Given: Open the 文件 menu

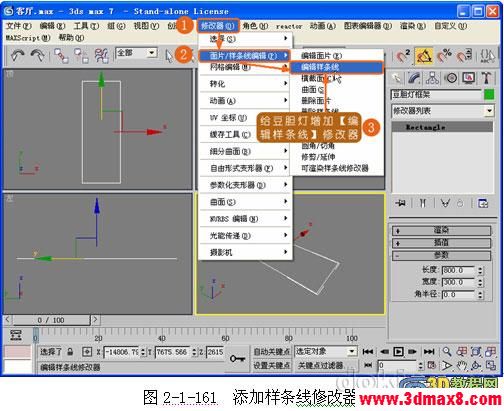Looking at the screenshot, I should pyautogui.click(x=18, y=26).
